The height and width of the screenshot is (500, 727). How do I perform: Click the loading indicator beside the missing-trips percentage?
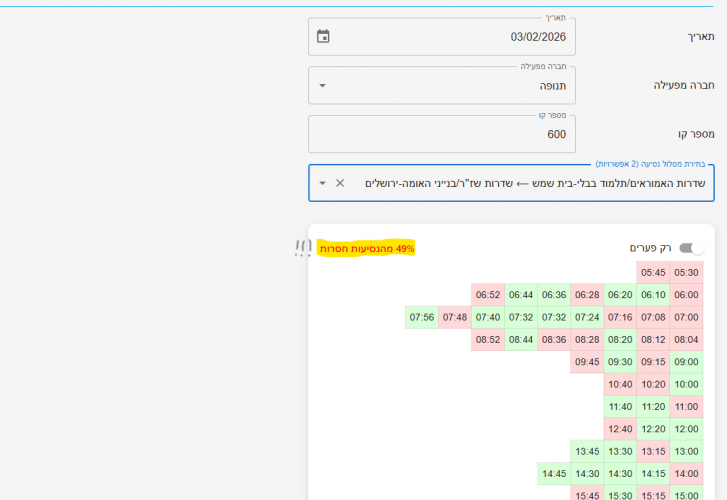coord(302,248)
